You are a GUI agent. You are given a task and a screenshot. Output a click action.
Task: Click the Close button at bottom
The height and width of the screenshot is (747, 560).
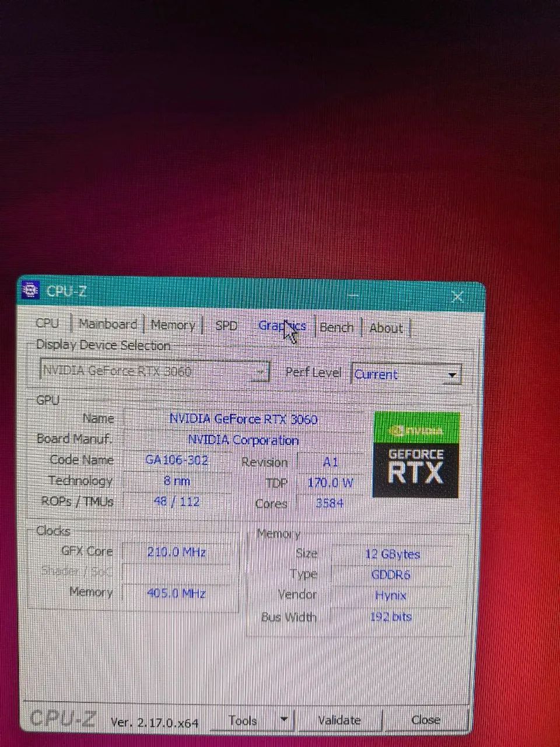tap(426, 720)
